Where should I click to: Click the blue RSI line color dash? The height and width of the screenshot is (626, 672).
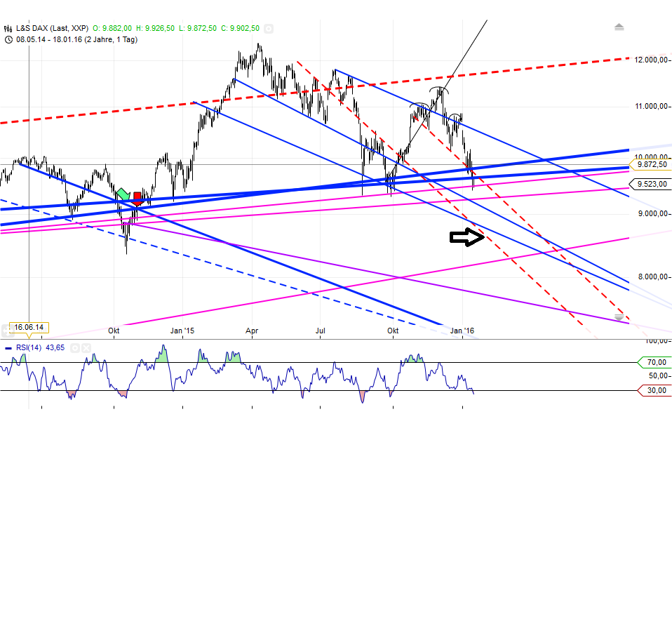coord(8,349)
